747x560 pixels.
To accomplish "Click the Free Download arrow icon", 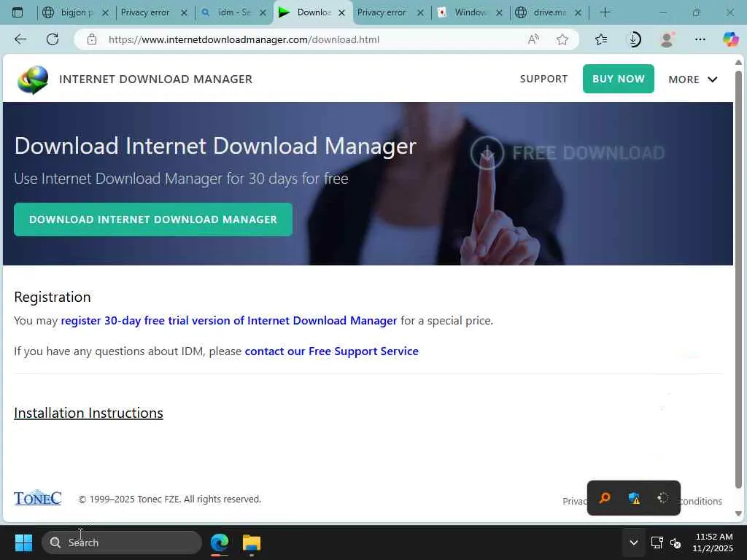I will coord(487,153).
